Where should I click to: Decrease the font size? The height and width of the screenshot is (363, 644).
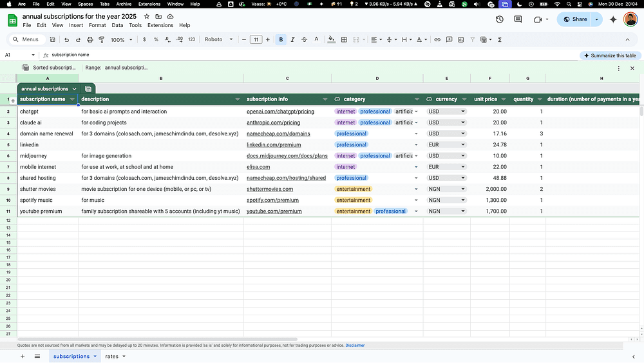(244, 40)
